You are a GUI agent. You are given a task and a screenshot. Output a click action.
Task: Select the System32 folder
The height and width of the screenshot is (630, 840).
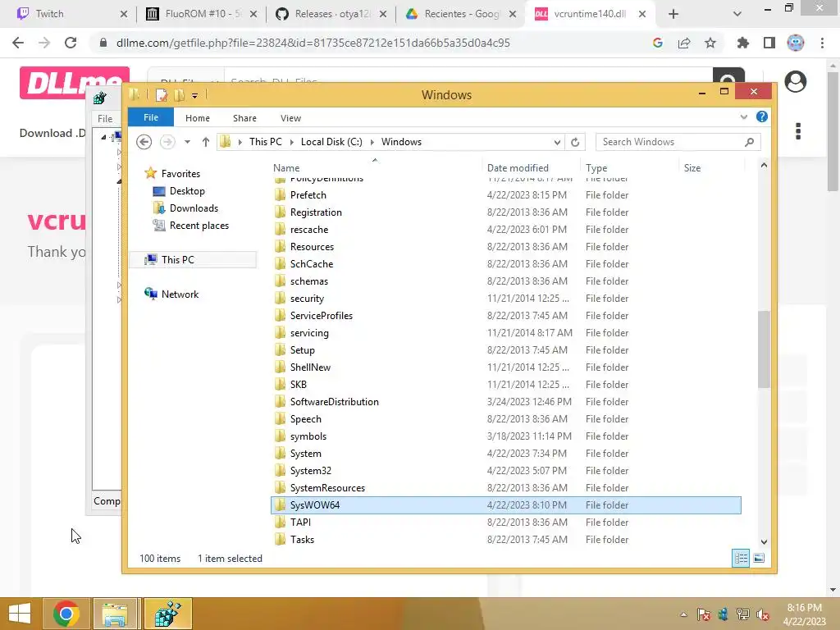[505, 470]
